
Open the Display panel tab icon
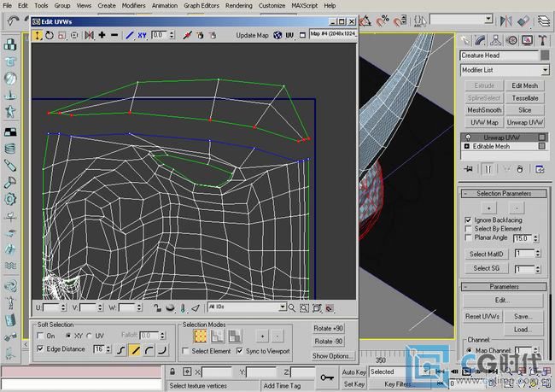(x=527, y=41)
